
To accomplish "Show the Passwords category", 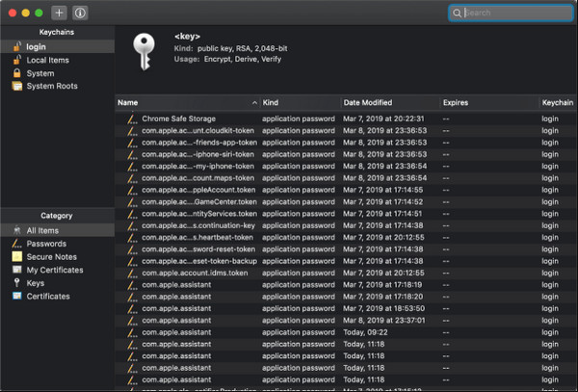I will tap(46, 244).
